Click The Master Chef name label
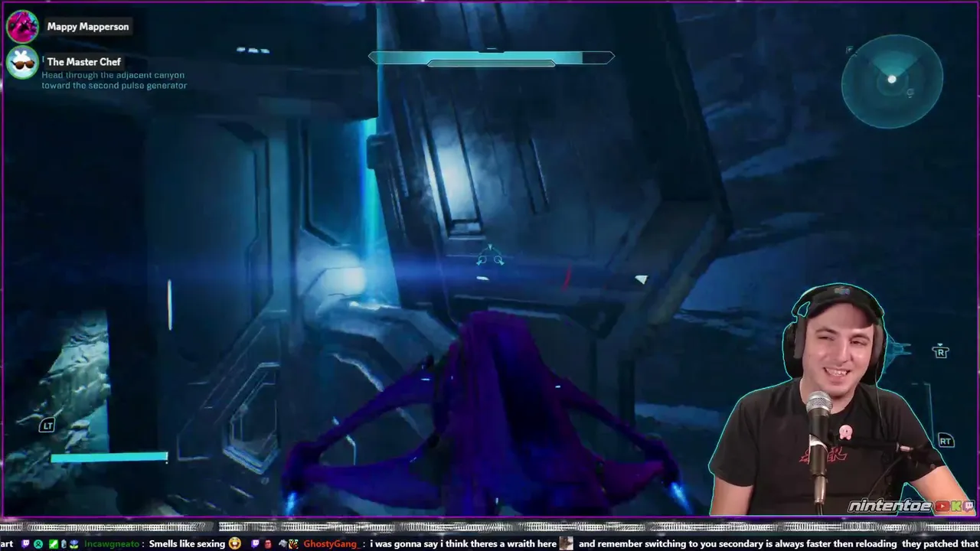The image size is (980, 551). 84,62
